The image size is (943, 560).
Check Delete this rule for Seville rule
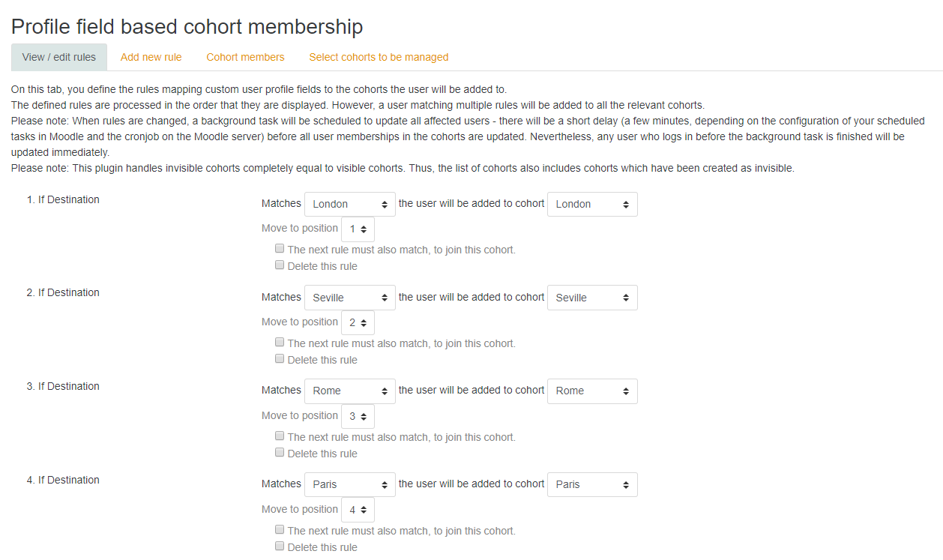tap(280, 359)
